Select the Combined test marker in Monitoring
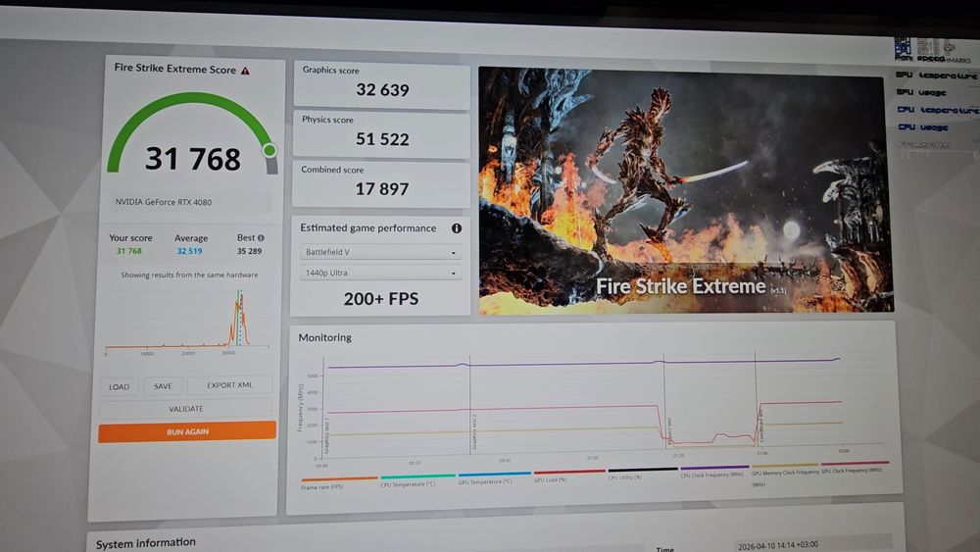The height and width of the screenshot is (552, 980). [760, 424]
